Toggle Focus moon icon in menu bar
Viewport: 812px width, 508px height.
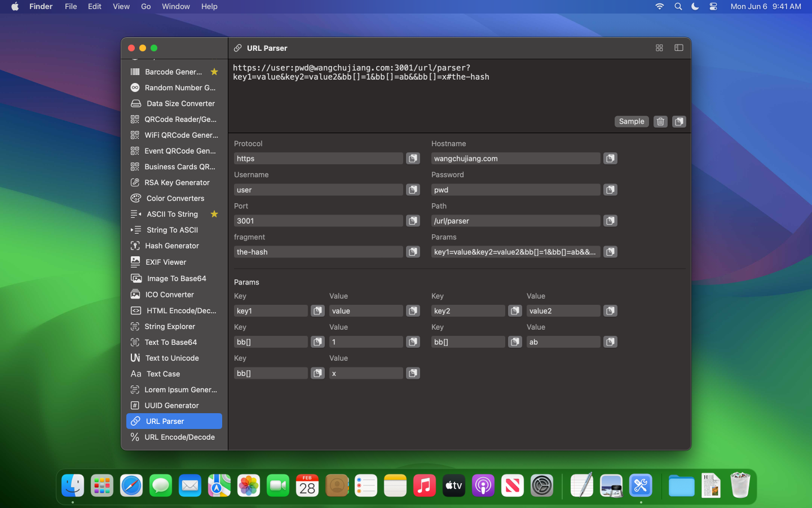point(695,6)
